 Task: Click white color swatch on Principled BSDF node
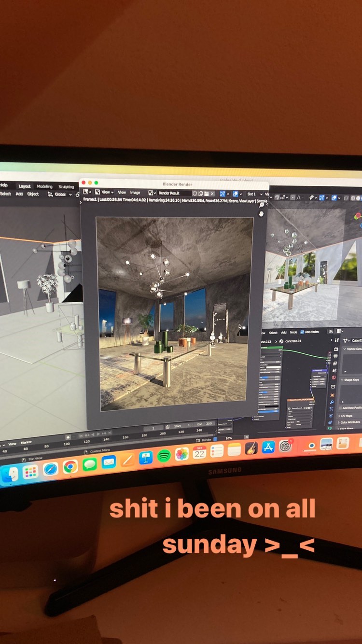[x=274, y=367]
